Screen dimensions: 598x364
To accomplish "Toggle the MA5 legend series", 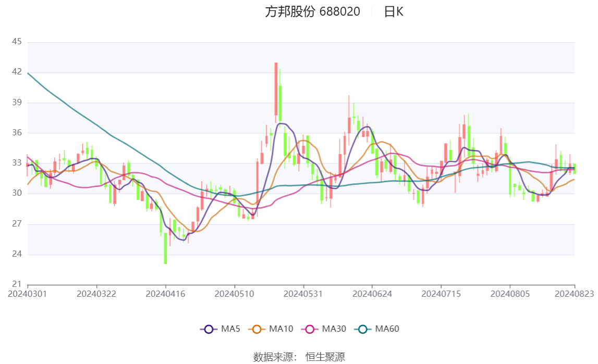I will 220,329.
